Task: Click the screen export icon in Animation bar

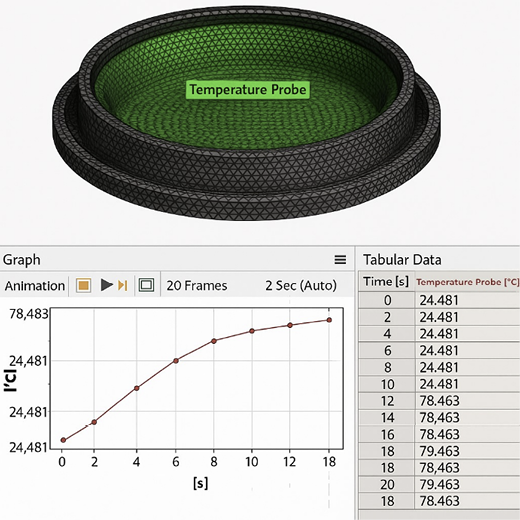Action: (146, 285)
